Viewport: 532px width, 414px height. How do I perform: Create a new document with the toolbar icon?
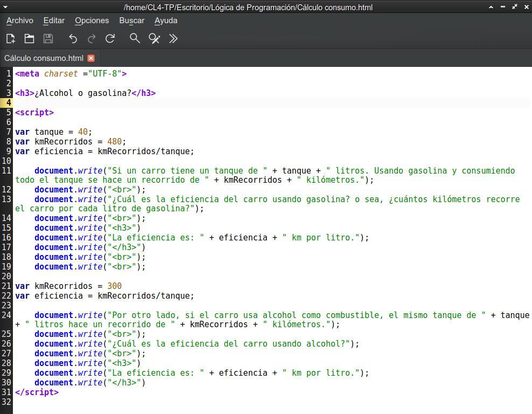click(x=11, y=38)
